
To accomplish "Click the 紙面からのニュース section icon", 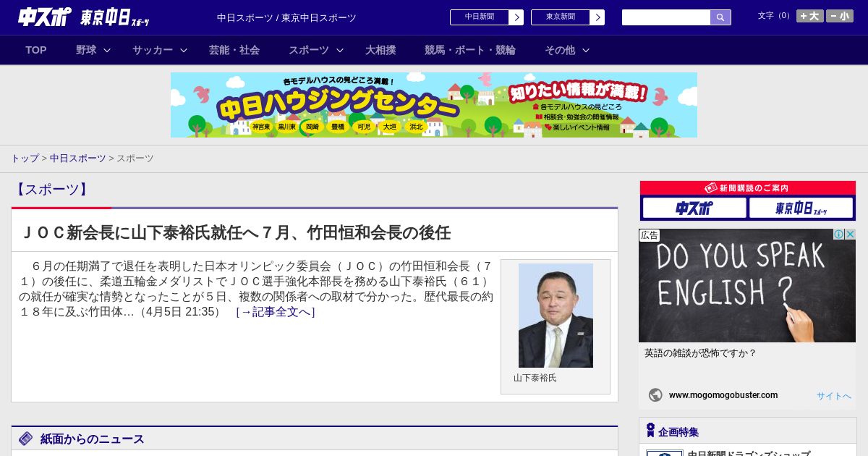I will click(26, 439).
